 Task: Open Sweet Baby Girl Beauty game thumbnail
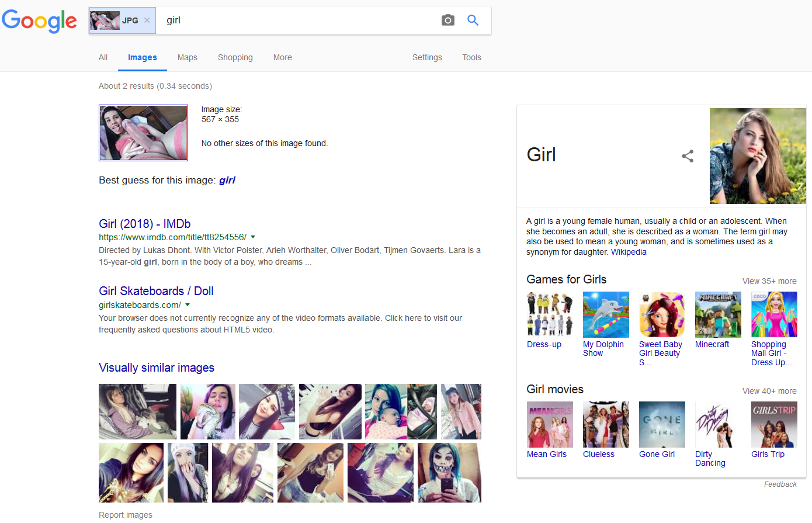pyautogui.click(x=662, y=314)
